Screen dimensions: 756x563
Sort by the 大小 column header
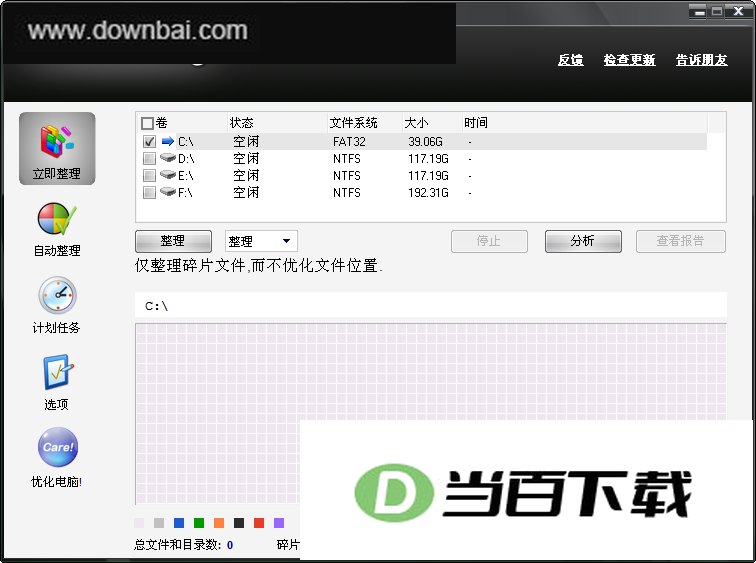pos(432,123)
